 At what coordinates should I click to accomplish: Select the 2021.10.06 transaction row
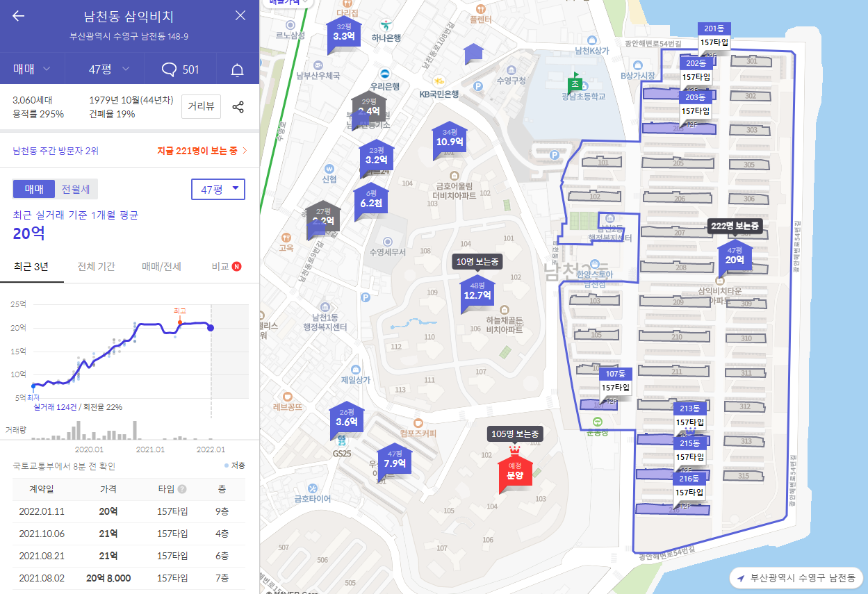pos(129,534)
